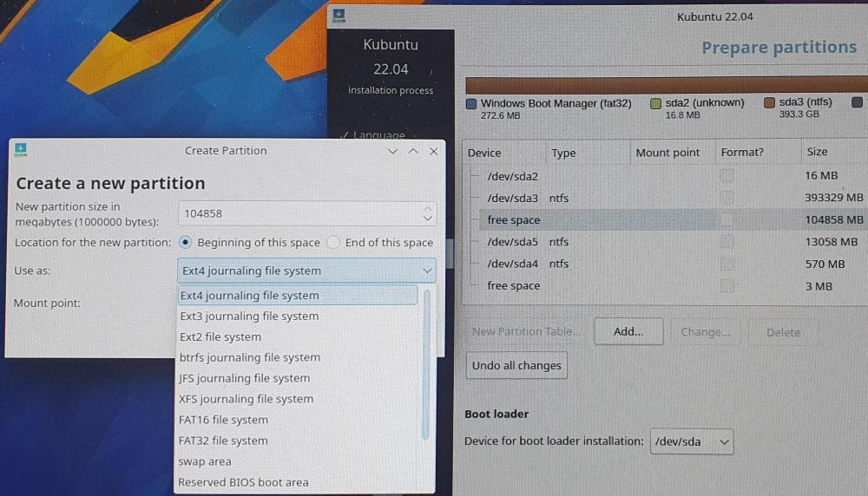Minimize the Create Partition dialog with down chevron
The width and height of the screenshot is (868, 496).
[x=392, y=151]
